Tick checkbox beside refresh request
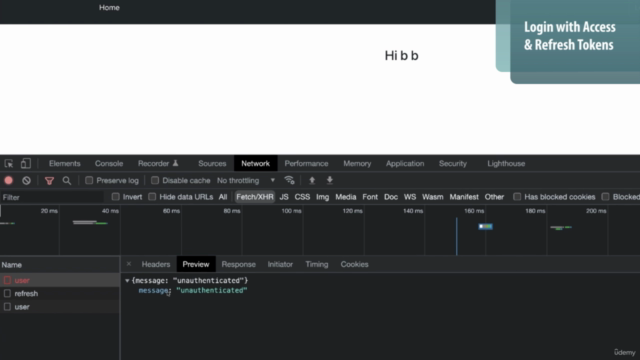The image size is (640, 360). pyautogui.click(x=7, y=293)
